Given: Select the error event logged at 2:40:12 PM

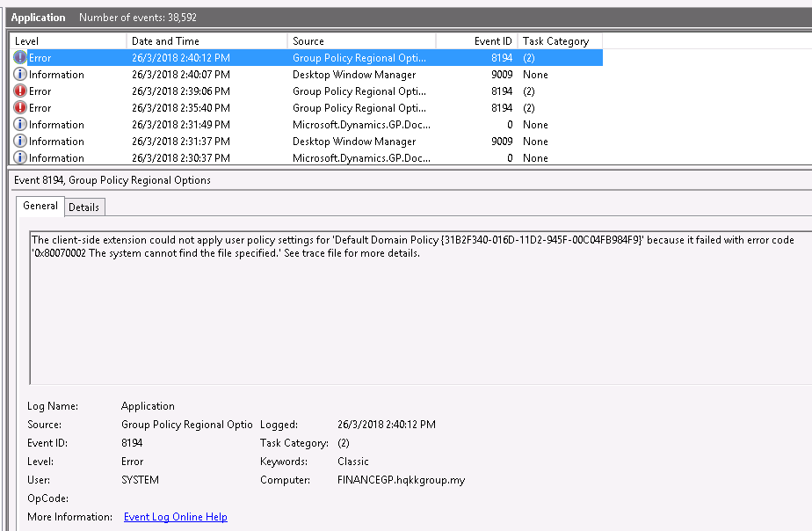Looking at the screenshot, I should coord(306,57).
